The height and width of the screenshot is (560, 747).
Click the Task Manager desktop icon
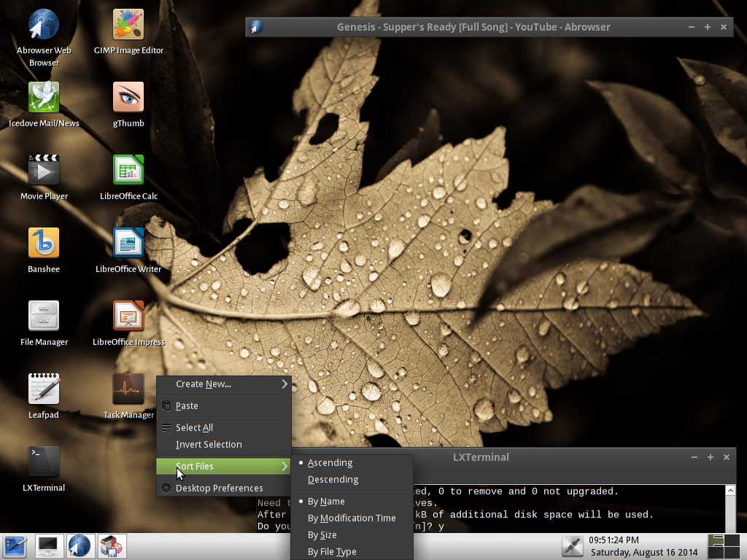(128, 389)
